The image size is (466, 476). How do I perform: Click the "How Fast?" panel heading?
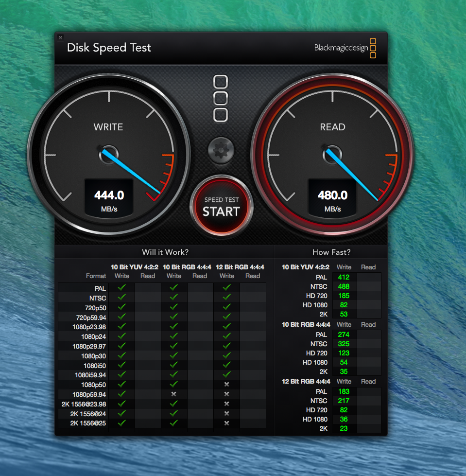[331, 252]
